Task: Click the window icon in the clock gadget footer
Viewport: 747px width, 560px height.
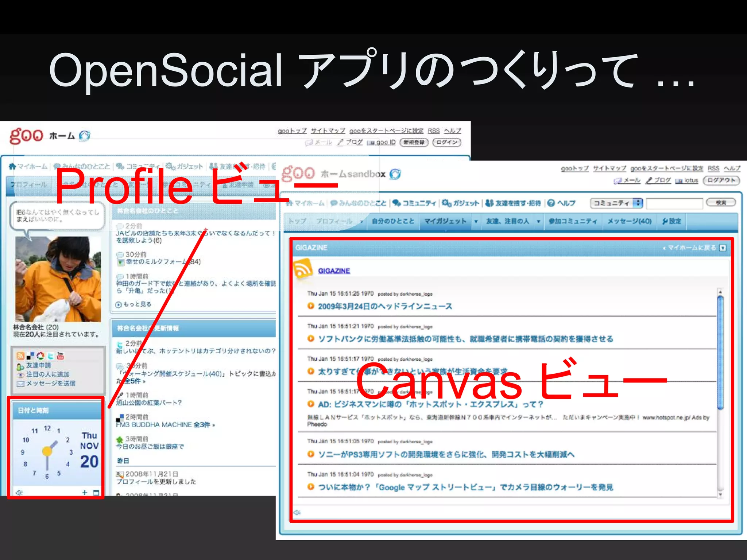Action: (96, 493)
